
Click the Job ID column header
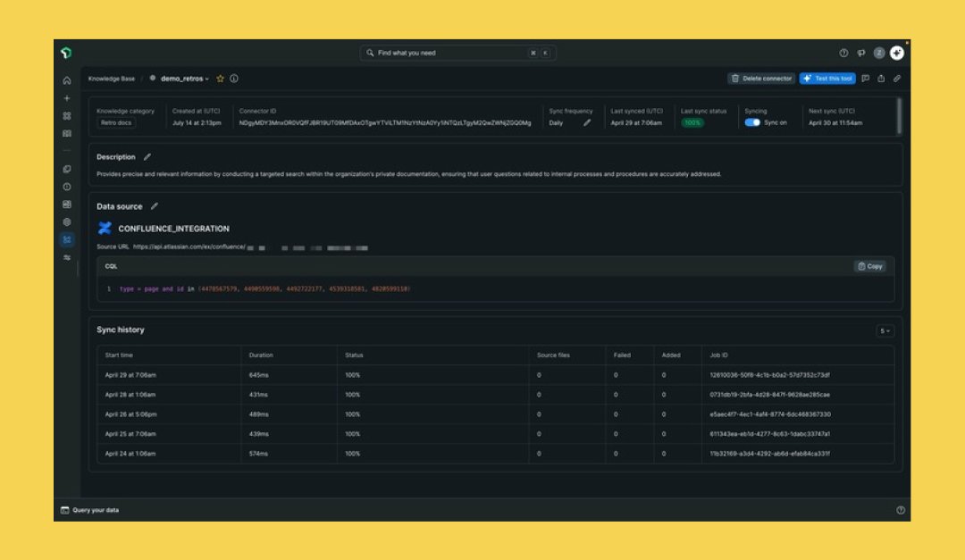tap(718, 355)
